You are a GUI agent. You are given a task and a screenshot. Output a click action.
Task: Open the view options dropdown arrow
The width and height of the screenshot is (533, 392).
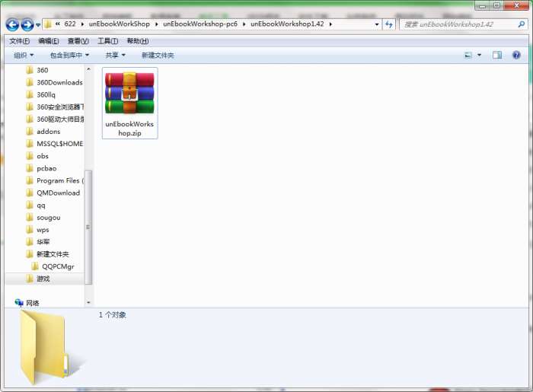coord(479,55)
